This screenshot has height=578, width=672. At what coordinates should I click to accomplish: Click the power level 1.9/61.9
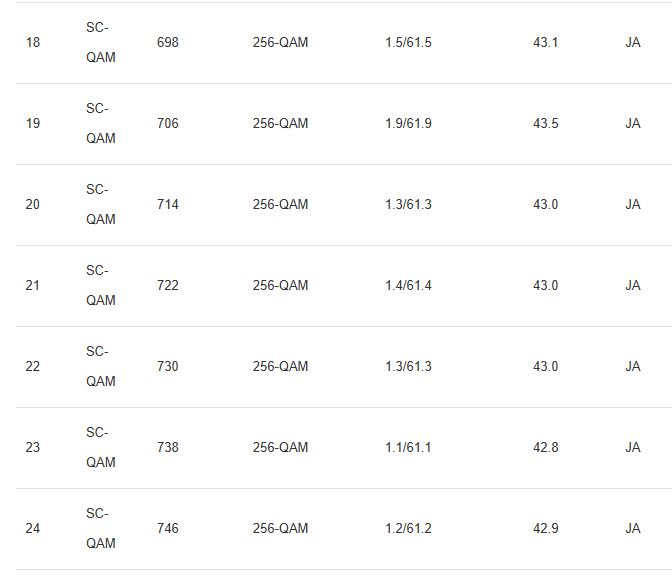click(x=408, y=124)
